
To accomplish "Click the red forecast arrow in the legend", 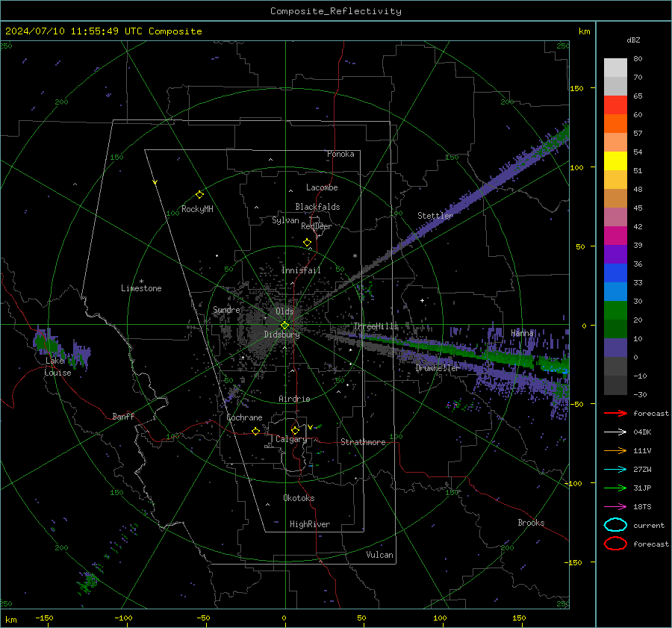I will pos(615,413).
